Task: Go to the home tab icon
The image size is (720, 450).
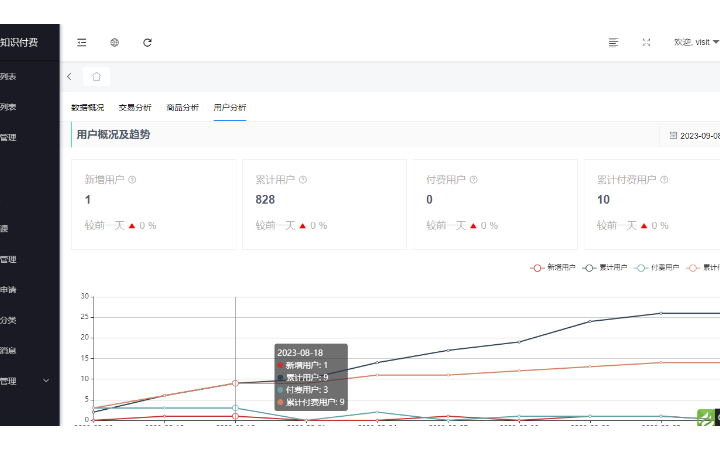Action: point(96,77)
